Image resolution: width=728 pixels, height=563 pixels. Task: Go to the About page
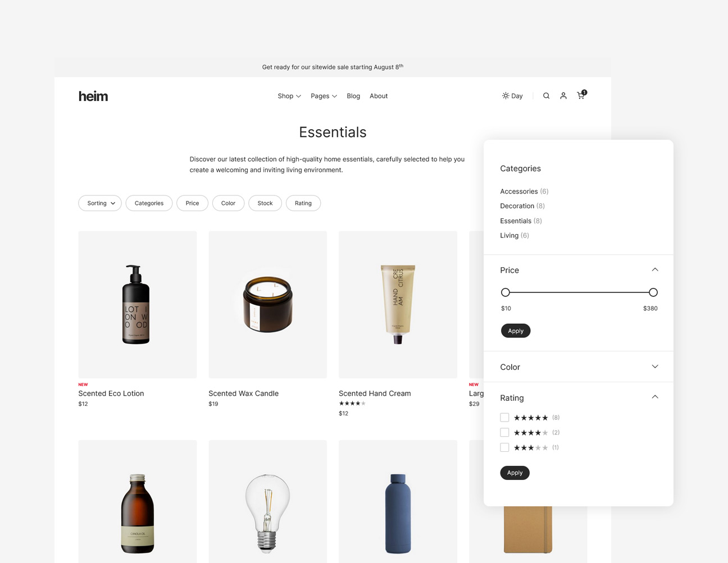379,96
